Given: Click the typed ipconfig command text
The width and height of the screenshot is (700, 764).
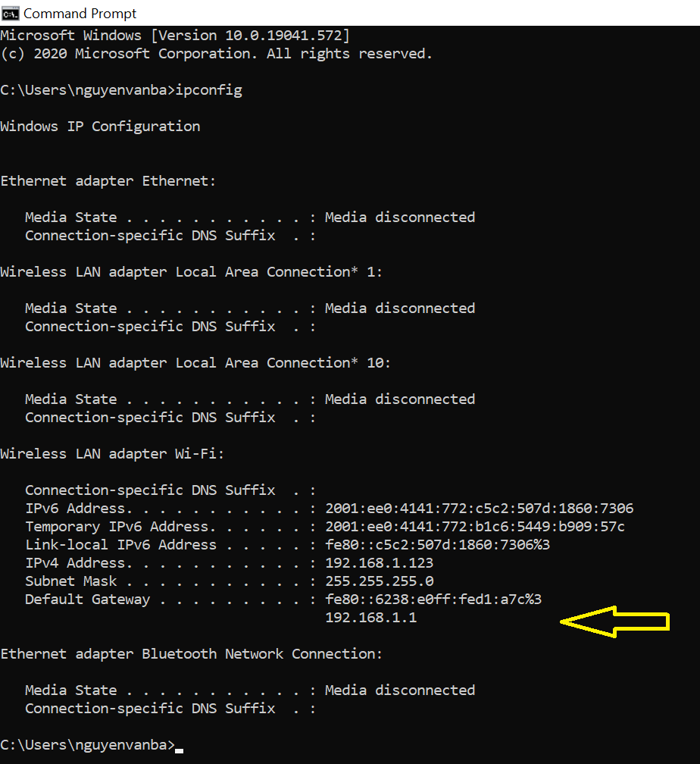Looking at the screenshot, I should [208, 91].
